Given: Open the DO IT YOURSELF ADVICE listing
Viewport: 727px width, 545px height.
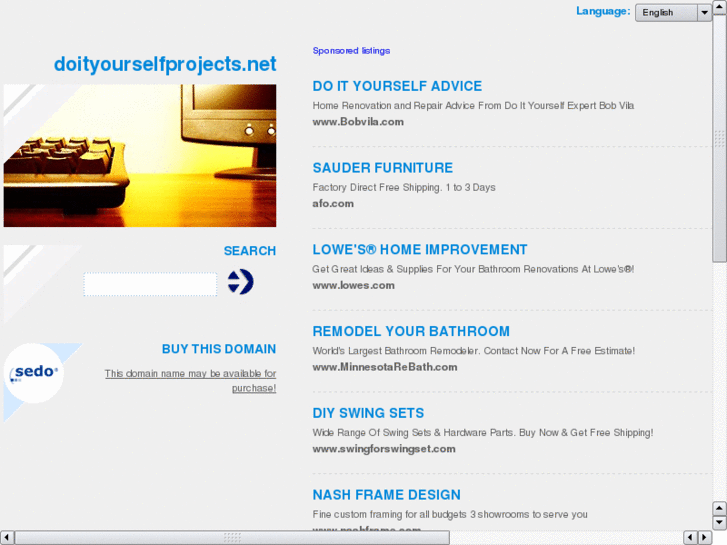Looking at the screenshot, I should pos(397,86).
